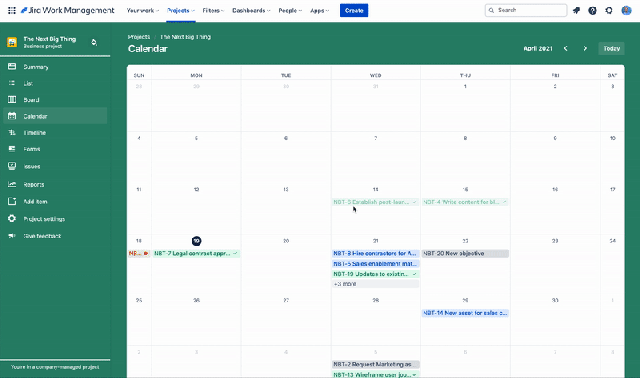Open NBT-3 Establish post-launch event
Screen dimensions: 640x378
click(376, 202)
